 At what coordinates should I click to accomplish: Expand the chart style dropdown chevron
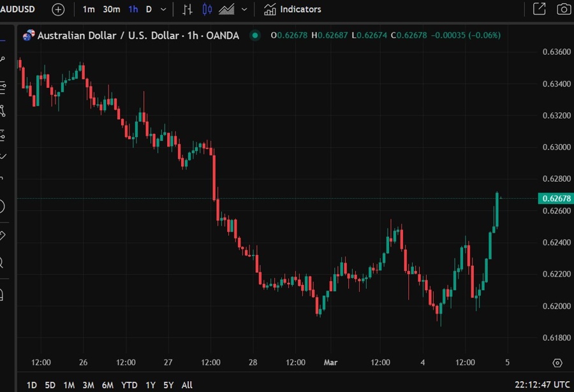click(244, 9)
